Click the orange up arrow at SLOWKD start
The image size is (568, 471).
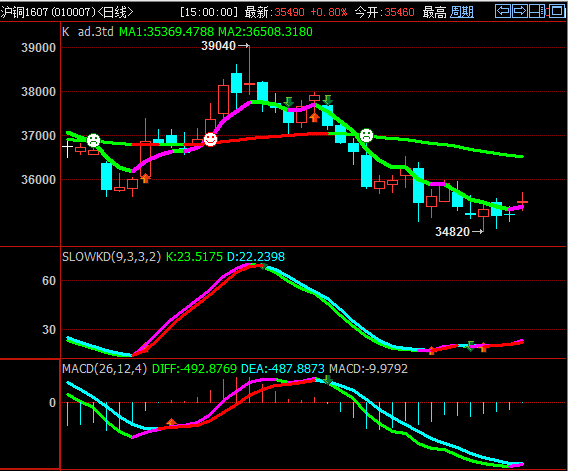tap(145, 348)
